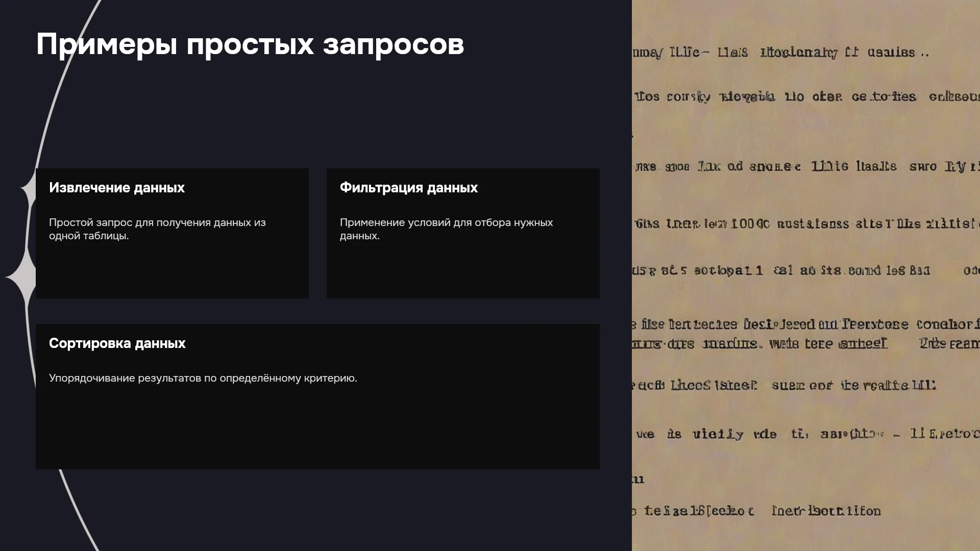The image size is (980, 551).
Task: Select the Извлечение данных card heading
Action: [117, 188]
